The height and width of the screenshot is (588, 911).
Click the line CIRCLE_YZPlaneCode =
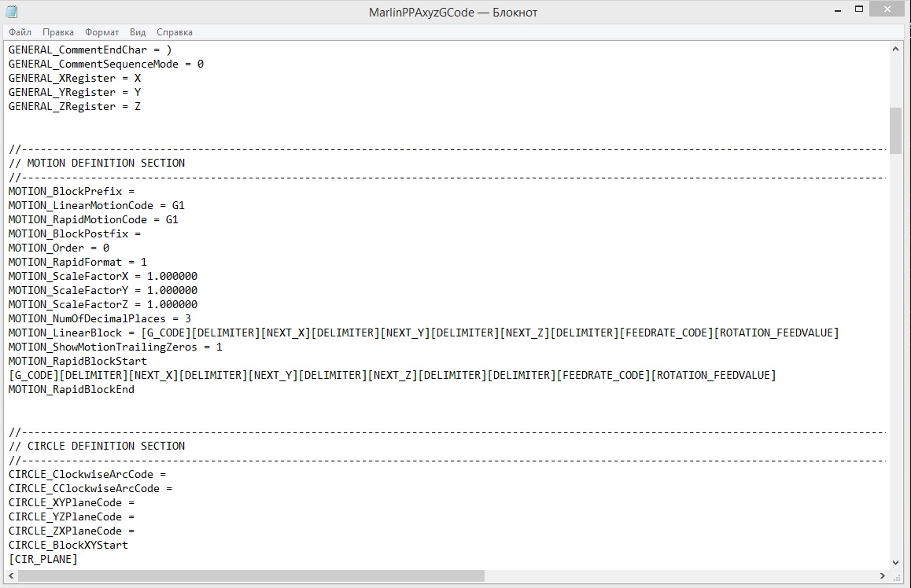click(72, 516)
